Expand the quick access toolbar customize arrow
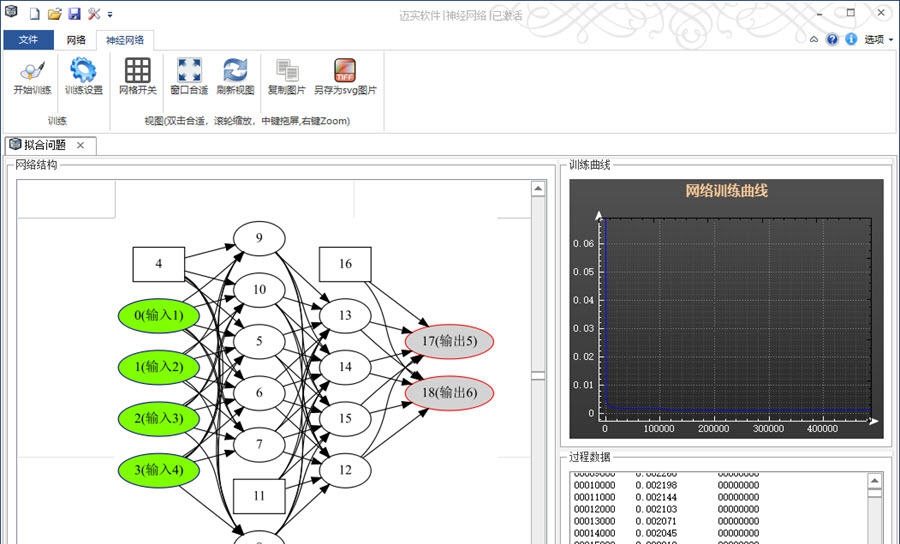Viewport: 900px width, 544px height. pyautogui.click(x=110, y=15)
